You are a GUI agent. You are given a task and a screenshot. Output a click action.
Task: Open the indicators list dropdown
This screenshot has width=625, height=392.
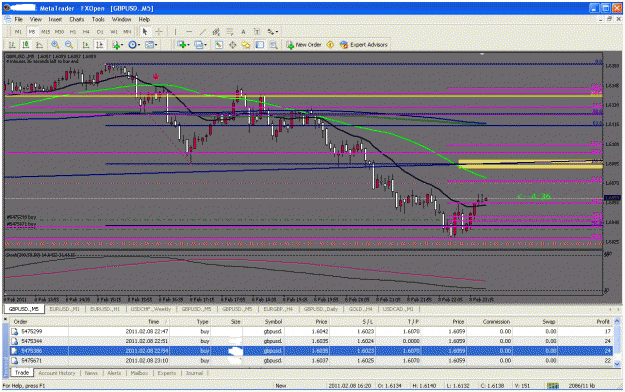point(118,45)
